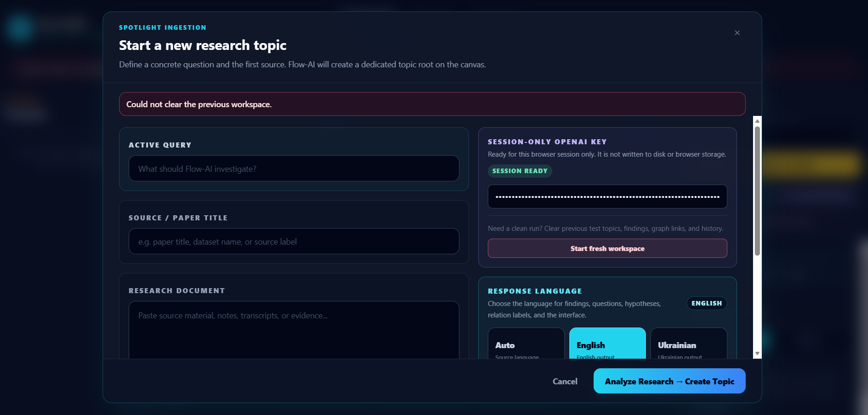Close the new research topic dialog

tap(737, 33)
